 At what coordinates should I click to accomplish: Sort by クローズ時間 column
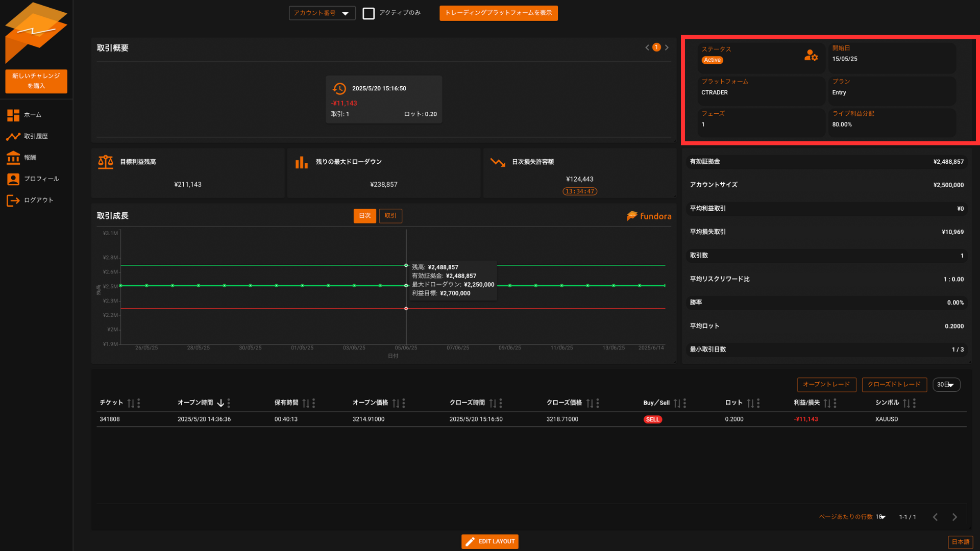tap(493, 403)
